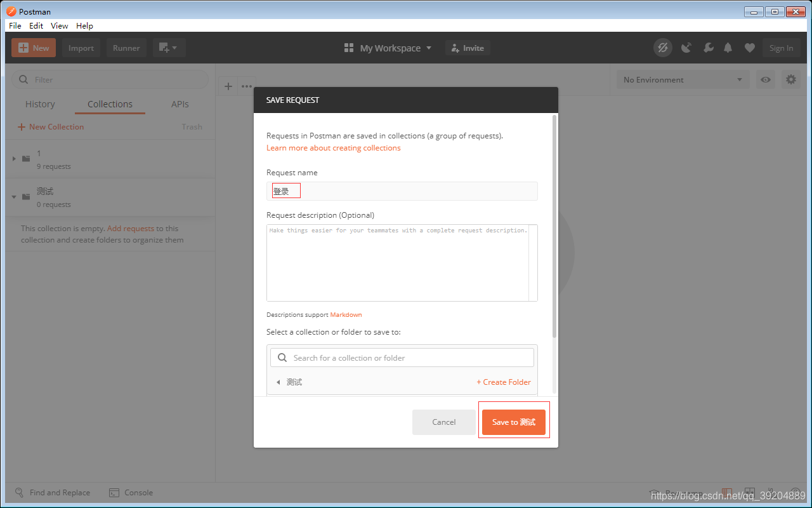Image resolution: width=812 pixels, height=508 pixels.
Task: Click the Add requests link
Action: [131, 229]
